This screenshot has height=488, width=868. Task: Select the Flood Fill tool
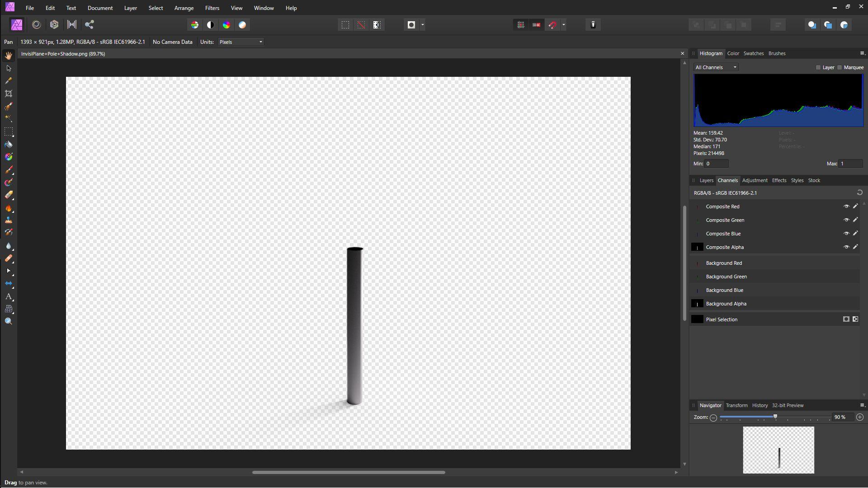click(x=9, y=145)
